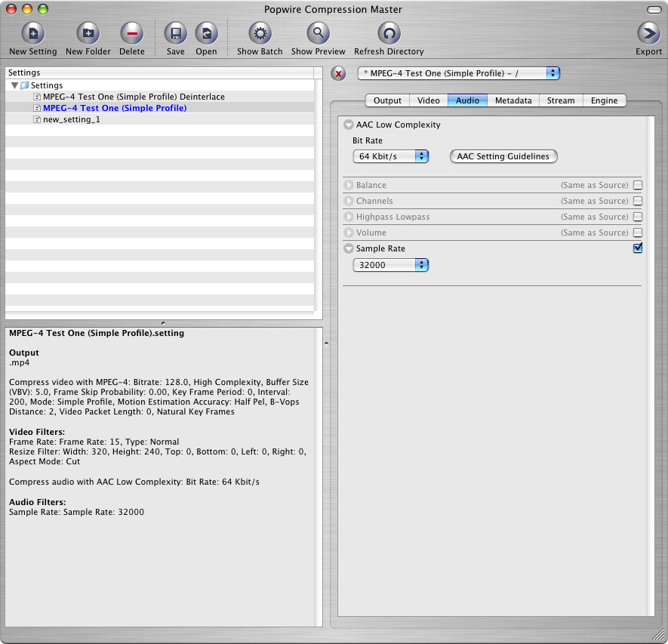Uncheck the Sample Rate checkbox

[638, 248]
